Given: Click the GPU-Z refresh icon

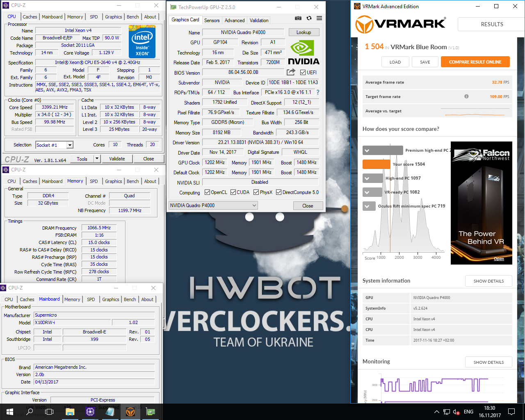Looking at the screenshot, I should click(x=309, y=18).
